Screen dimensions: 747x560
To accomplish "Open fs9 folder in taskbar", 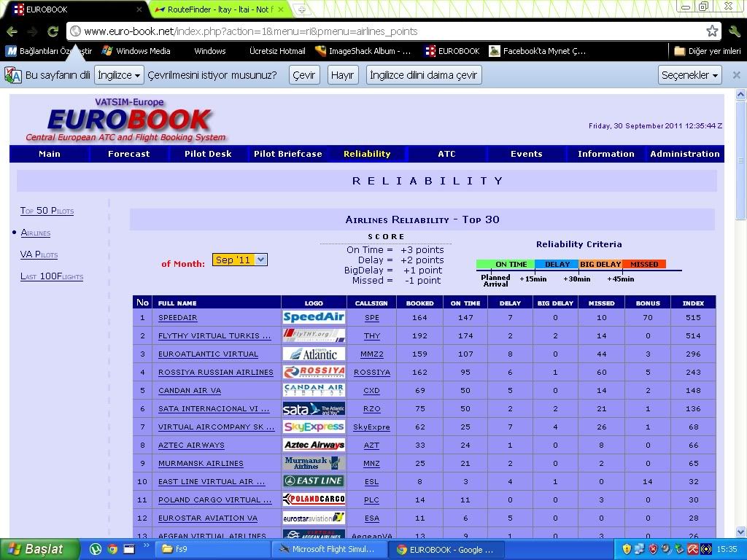I will click(x=211, y=549).
